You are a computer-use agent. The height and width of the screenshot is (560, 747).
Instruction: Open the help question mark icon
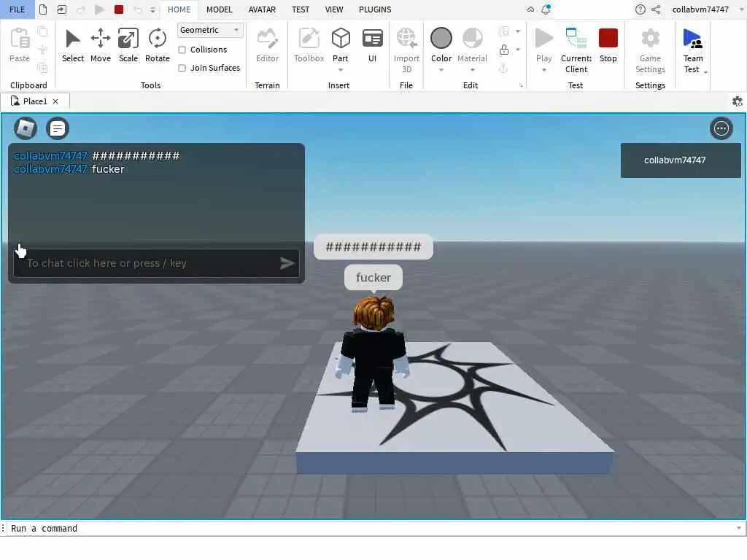click(640, 9)
